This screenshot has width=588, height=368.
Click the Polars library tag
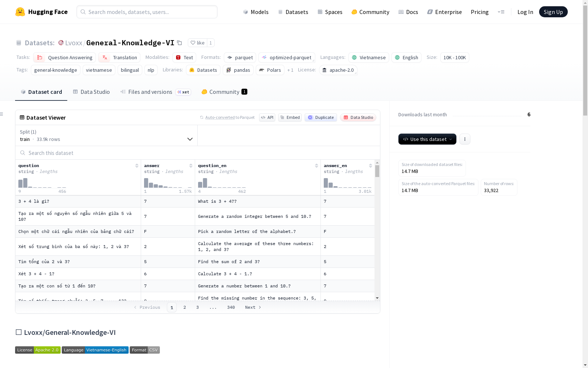pyautogui.click(x=270, y=70)
